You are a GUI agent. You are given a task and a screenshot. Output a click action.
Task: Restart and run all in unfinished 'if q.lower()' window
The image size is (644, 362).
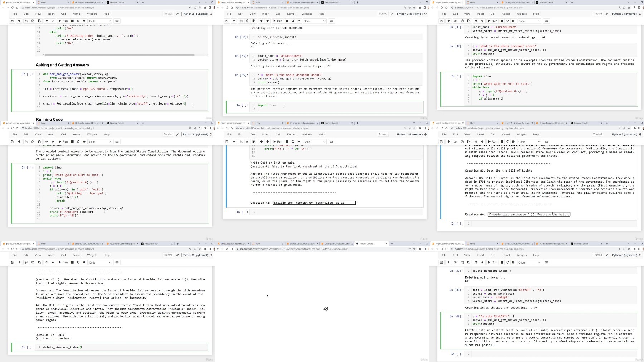point(513,21)
